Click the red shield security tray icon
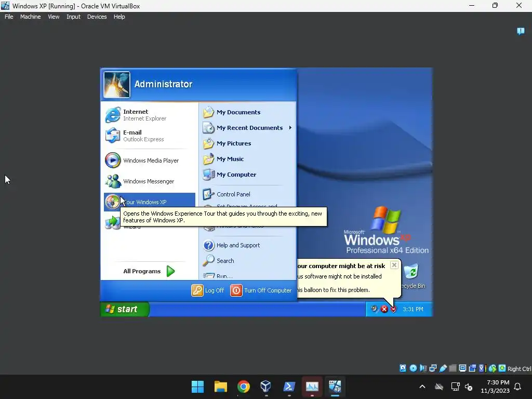The height and width of the screenshot is (399, 532). (x=393, y=309)
